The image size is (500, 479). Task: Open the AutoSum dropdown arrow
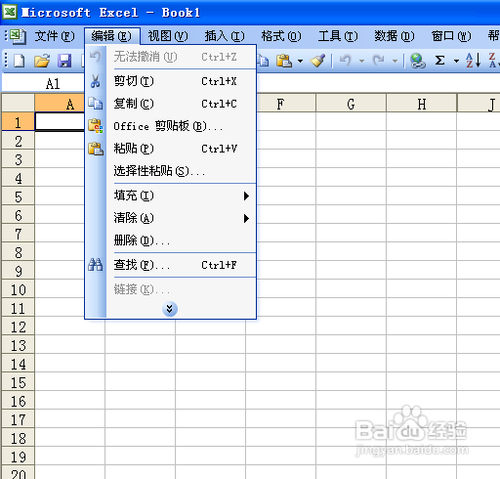tap(456, 61)
